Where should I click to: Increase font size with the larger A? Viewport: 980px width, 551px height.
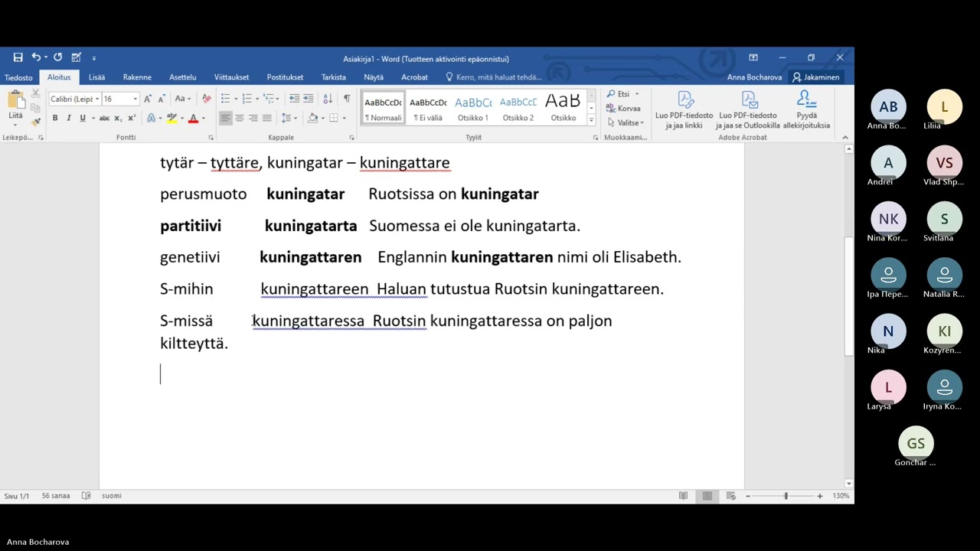[149, 99]
